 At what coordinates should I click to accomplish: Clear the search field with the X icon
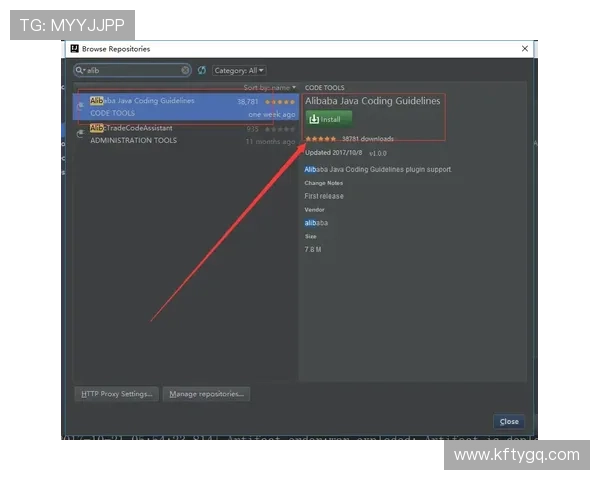tap(185, 71)
